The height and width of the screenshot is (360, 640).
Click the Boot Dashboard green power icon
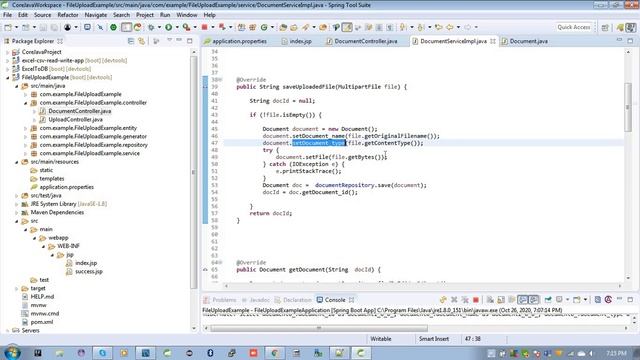pos(113,27)
